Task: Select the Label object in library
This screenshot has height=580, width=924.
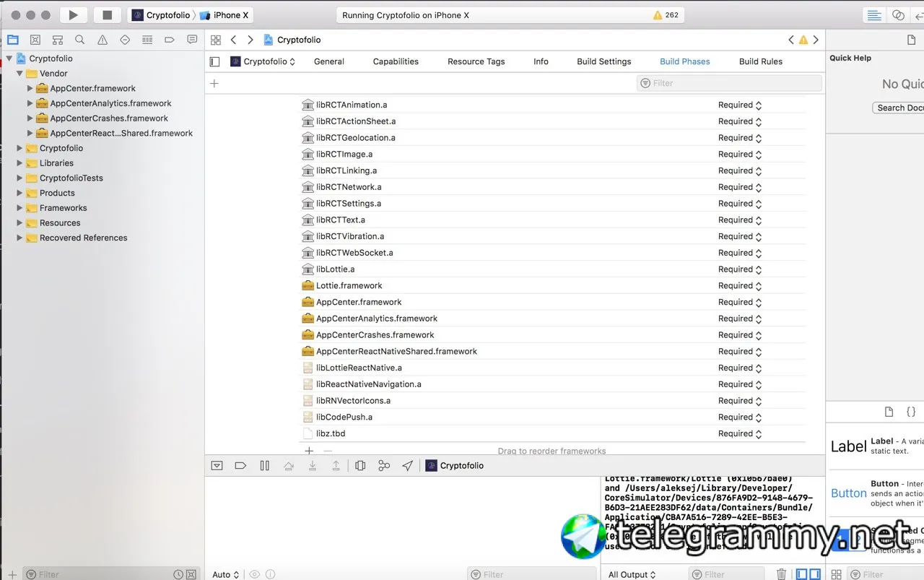Action: [876, 446]
